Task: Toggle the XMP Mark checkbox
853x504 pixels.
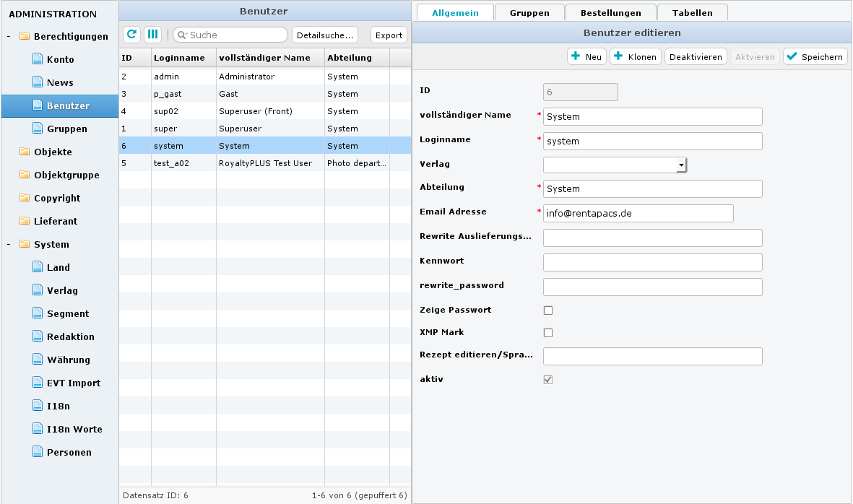Action: pyautogui.click(x=547, y=333)
